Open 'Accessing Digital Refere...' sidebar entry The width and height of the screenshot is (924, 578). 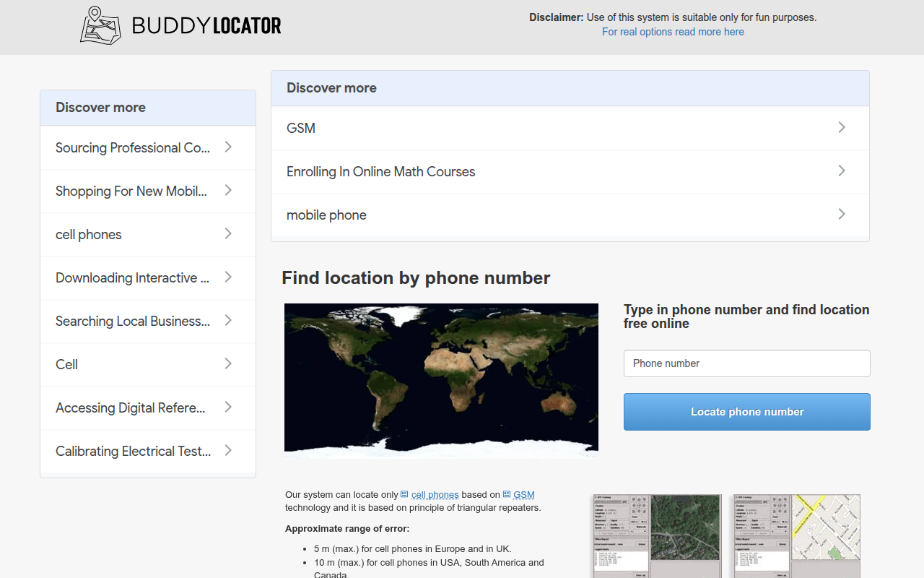pos(148,407)
